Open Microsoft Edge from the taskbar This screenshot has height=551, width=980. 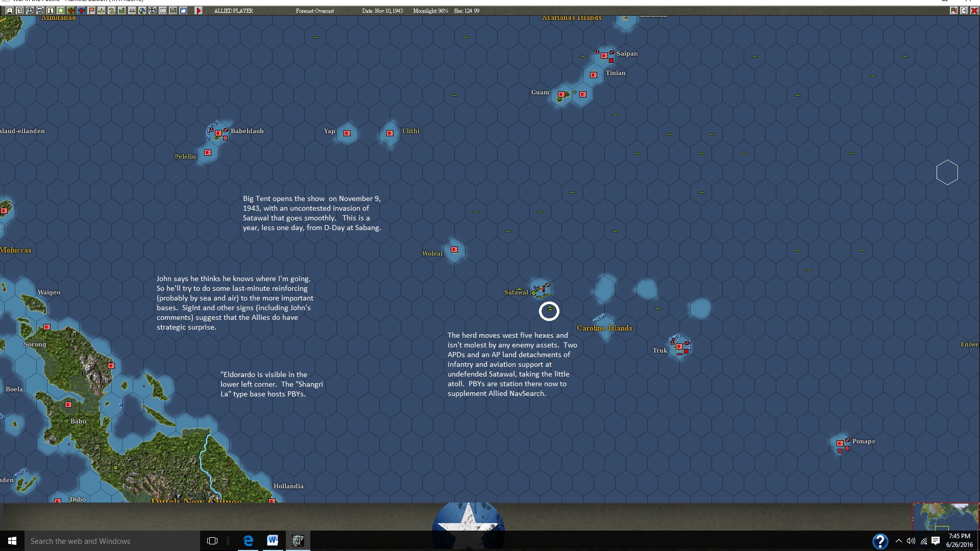click(x=248, y=541)
